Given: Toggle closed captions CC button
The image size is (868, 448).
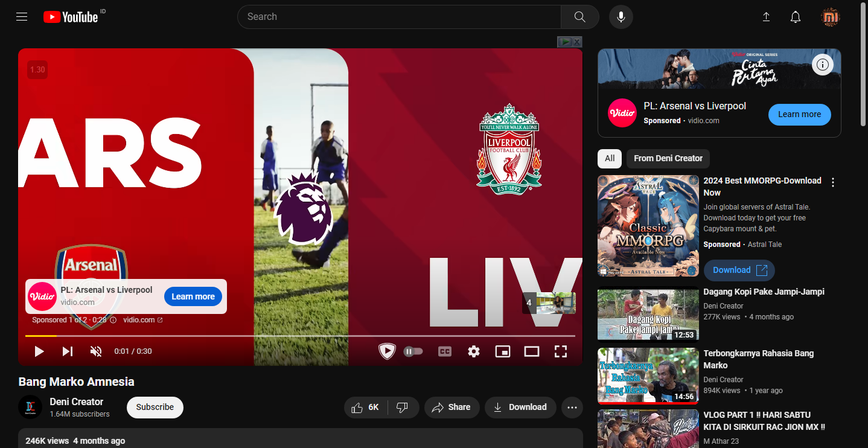Looking at the screenshot, I should (x=445, y=351).
